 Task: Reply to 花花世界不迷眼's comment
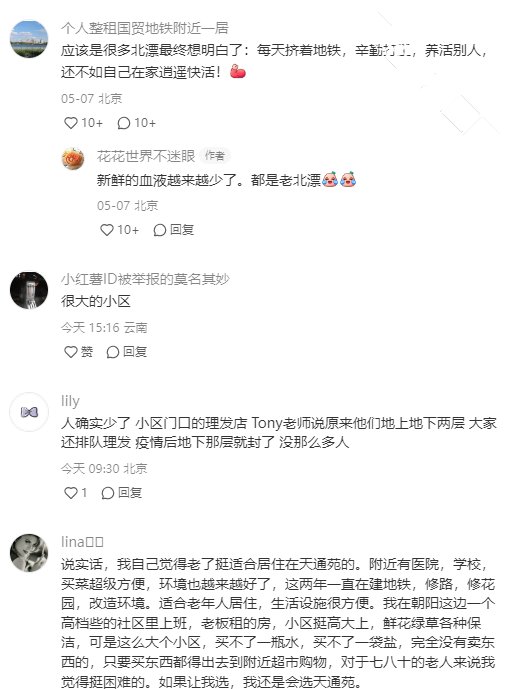click(x=174, y=230)
